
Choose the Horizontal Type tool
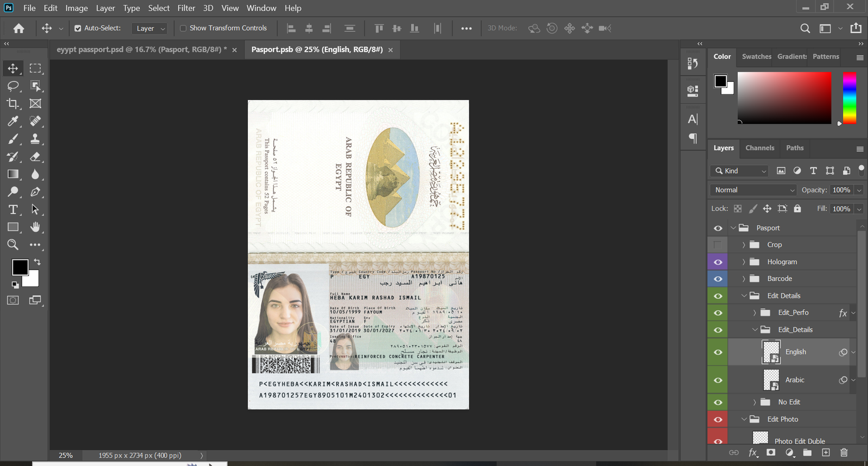pyautogui.click(x=13, y=209)
